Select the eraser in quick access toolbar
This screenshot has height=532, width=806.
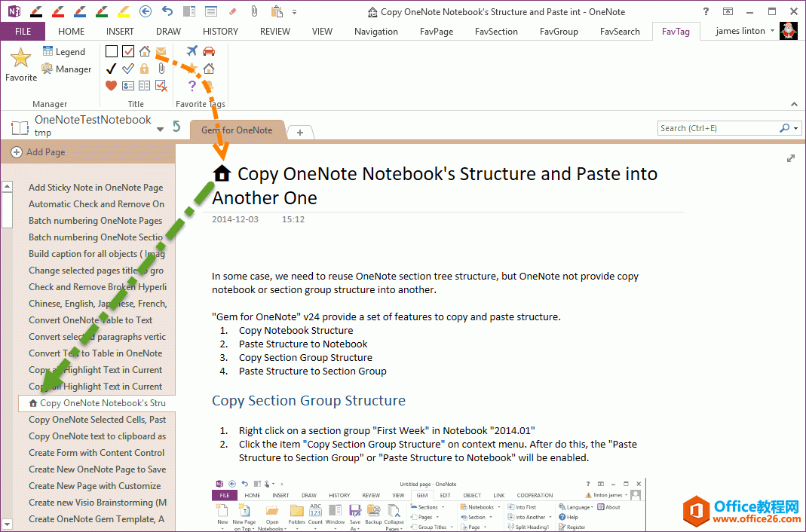[x=231, y=11]
